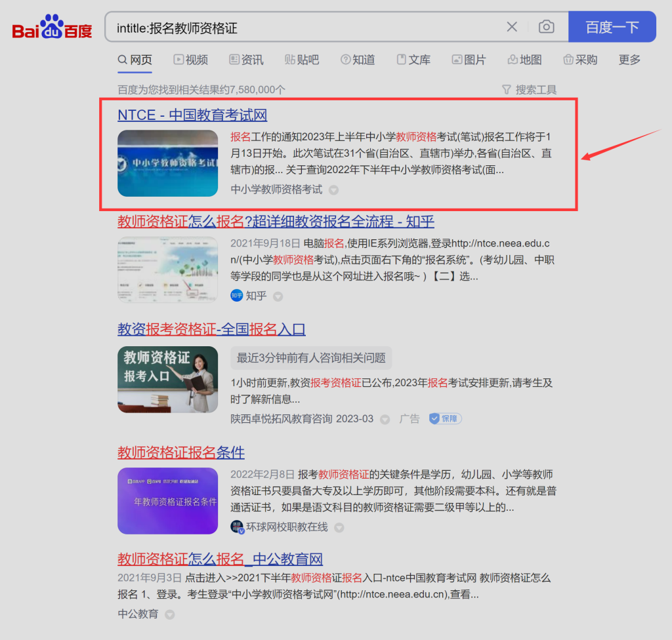Viewport: 672px width, 640px height.
Task: Switch to the 资讯 tab
Action: point(247,60)
